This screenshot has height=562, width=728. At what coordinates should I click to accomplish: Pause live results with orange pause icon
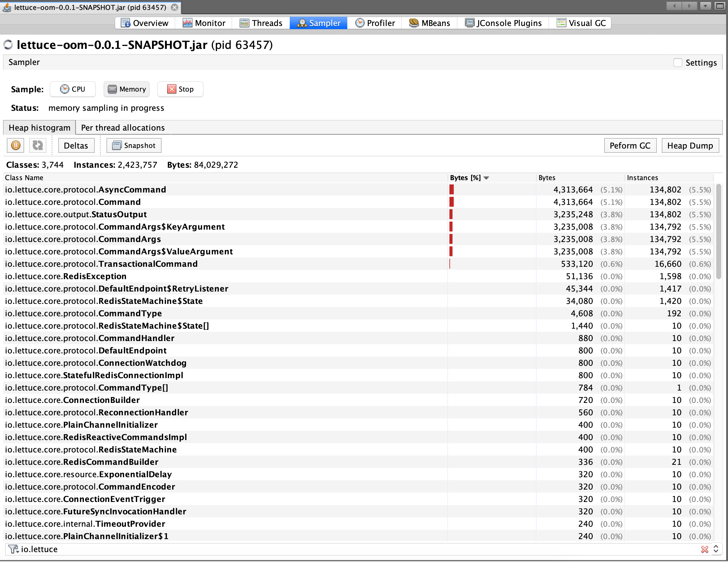pos(16,145)
